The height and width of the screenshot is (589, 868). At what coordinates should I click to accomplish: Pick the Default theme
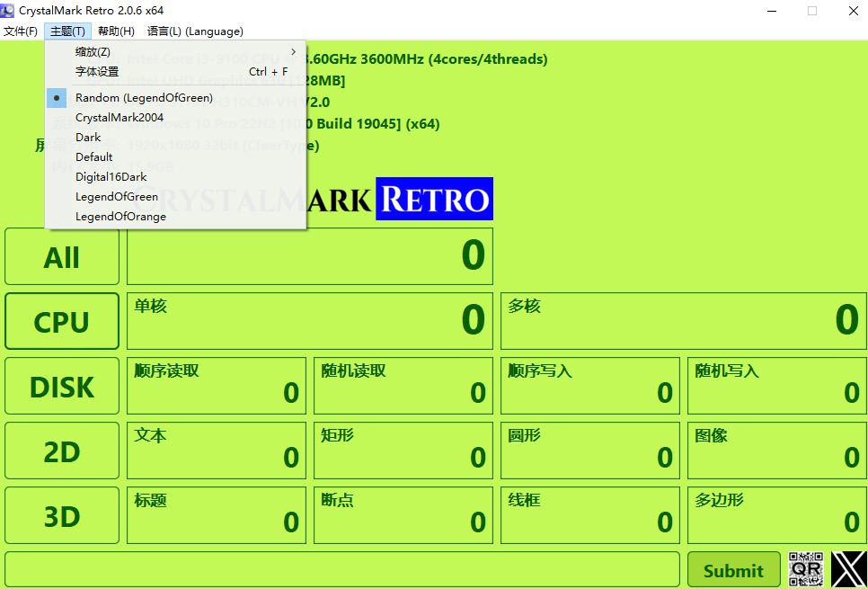tap(175, 156)
